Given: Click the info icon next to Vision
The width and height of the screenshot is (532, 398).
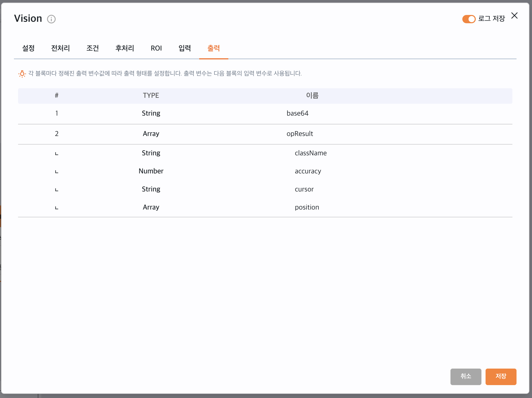Looking at the screenshot, I should [51, 19].
